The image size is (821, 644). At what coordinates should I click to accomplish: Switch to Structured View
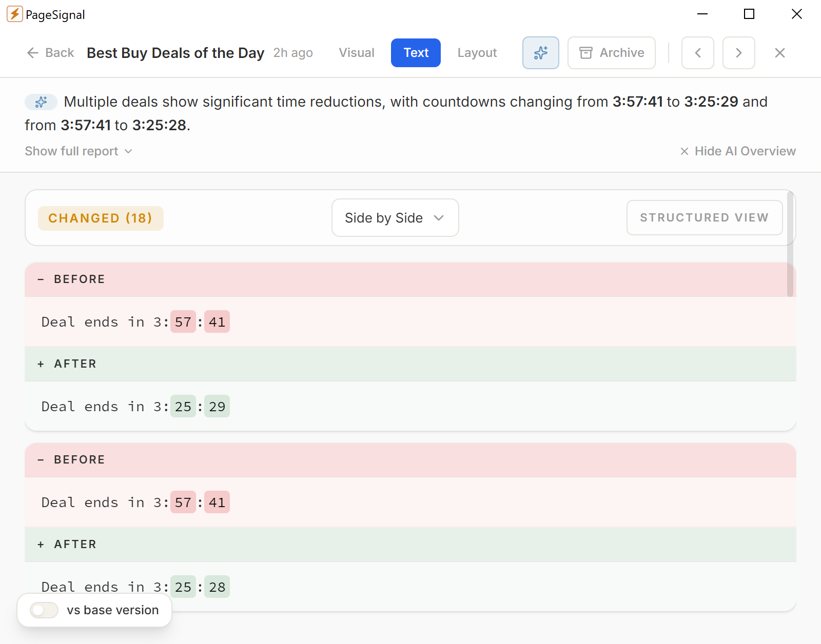click(705, 218)
